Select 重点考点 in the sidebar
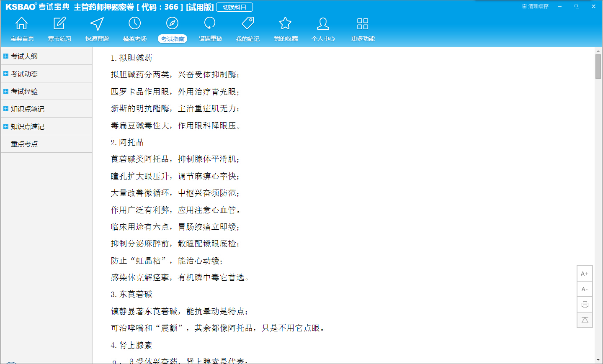603x364 pixels. [24, 144]
